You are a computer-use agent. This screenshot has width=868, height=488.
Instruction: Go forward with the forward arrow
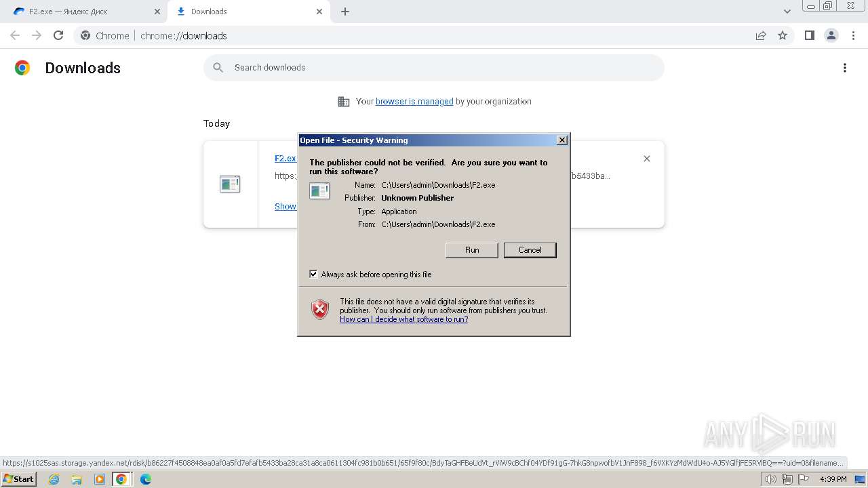(x=37, y=35)
